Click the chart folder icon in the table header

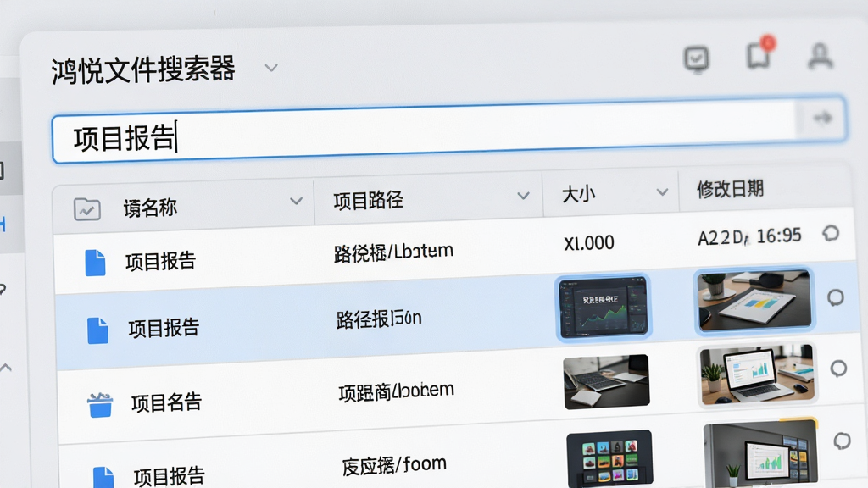point(87,209)
